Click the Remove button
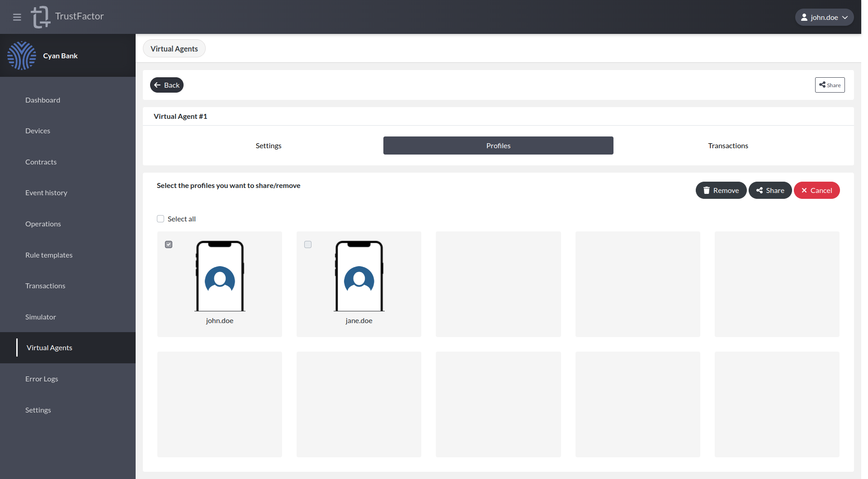The width and height of the screenshot is (868, 479). pyautogui.click(x=721, y=190)
